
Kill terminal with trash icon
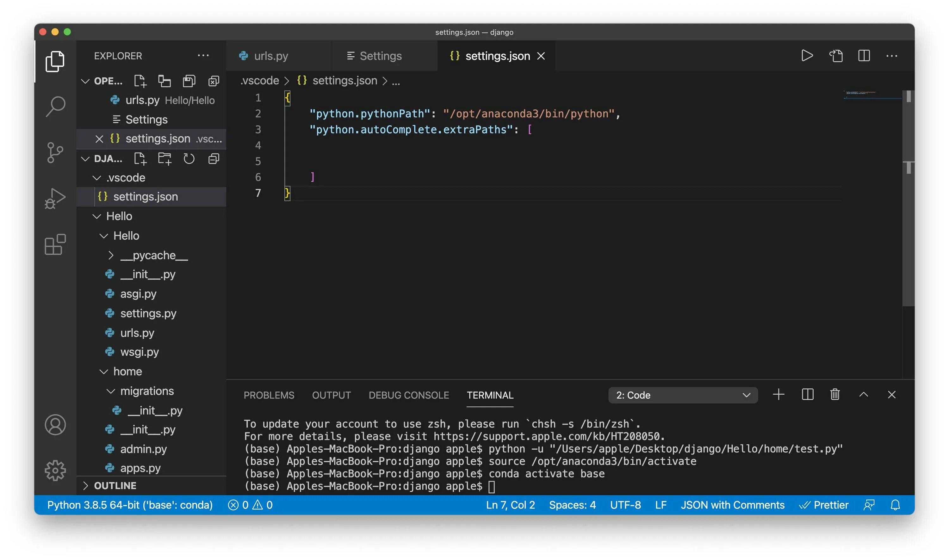pyautogui.click(x=835, y=395)
